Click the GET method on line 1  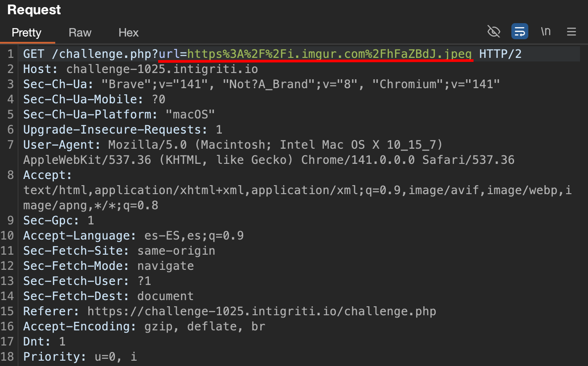(x=34, y=54)
